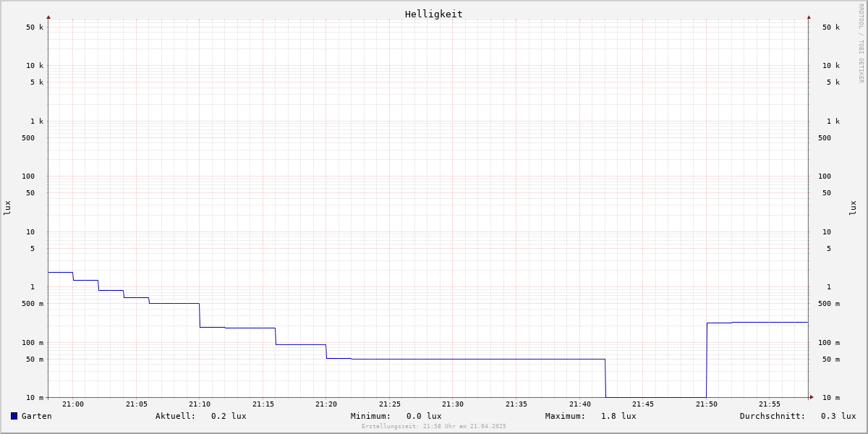868x434 pixels.
Task: Click the Erstellungszeit timestamp footer text
Action: coord(434,426)
